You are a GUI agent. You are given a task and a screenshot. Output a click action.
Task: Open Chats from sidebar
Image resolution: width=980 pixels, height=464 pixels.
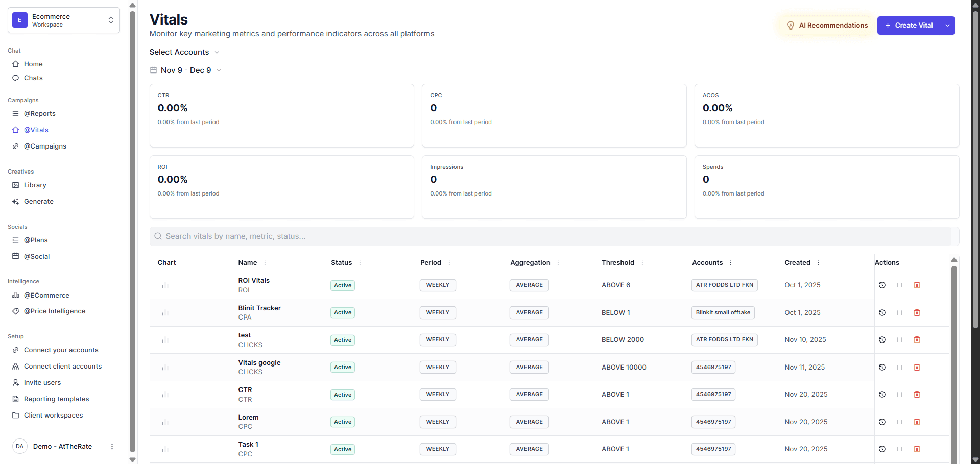[x=64, y=78]
